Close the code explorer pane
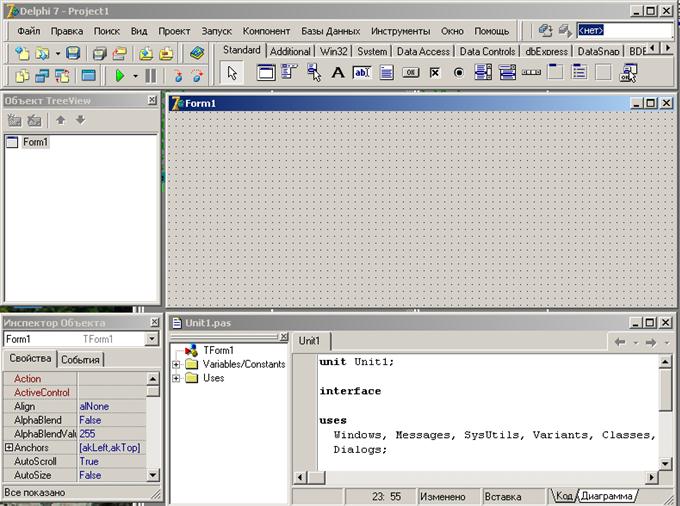Image resolution: width=680 pixels, height=506 pixels. 284,336
